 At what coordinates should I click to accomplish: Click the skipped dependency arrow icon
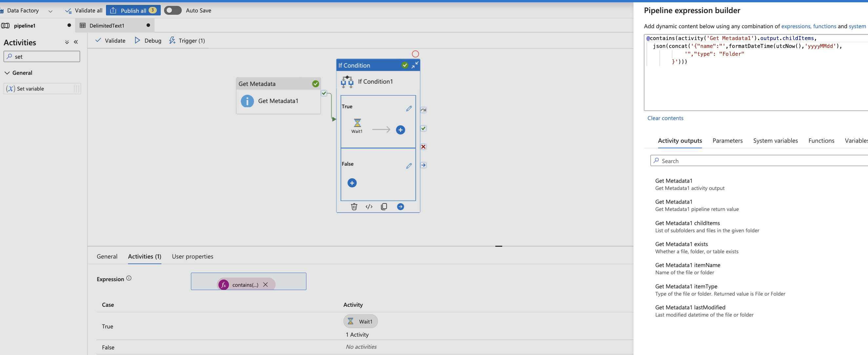(x=423, y=110)
